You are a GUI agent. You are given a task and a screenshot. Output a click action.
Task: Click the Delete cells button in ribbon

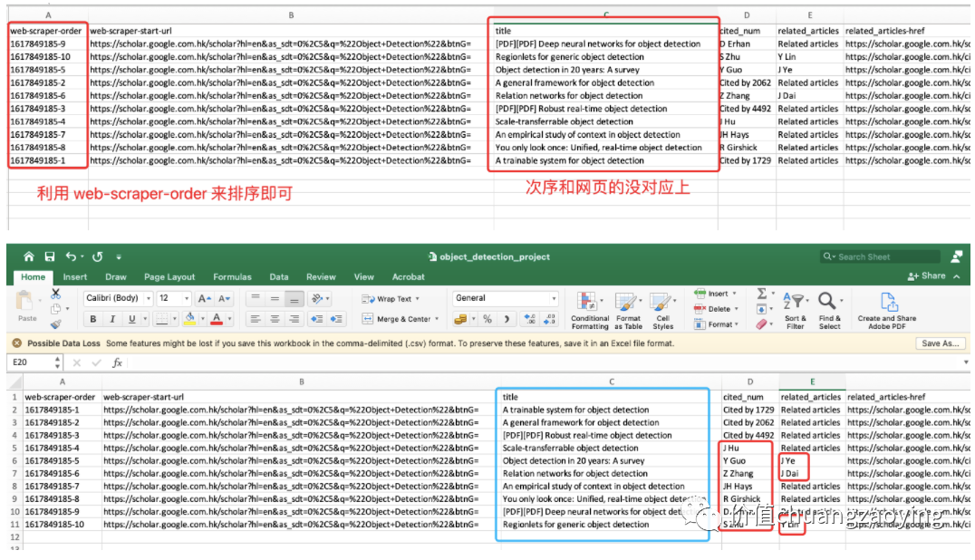coord(716,309)
